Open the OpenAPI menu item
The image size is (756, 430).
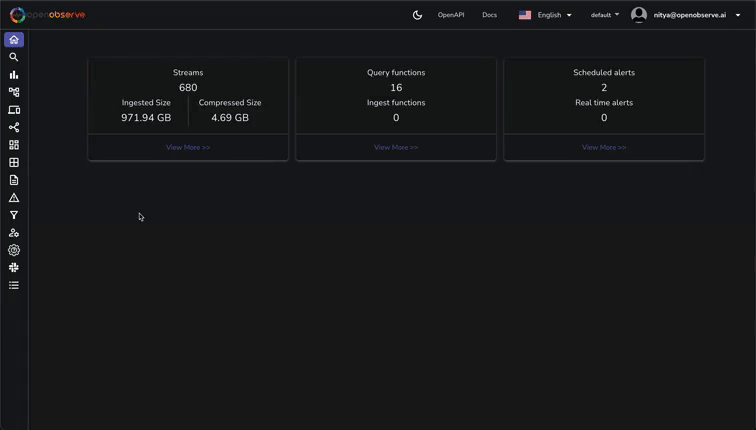tap(451, 15)
